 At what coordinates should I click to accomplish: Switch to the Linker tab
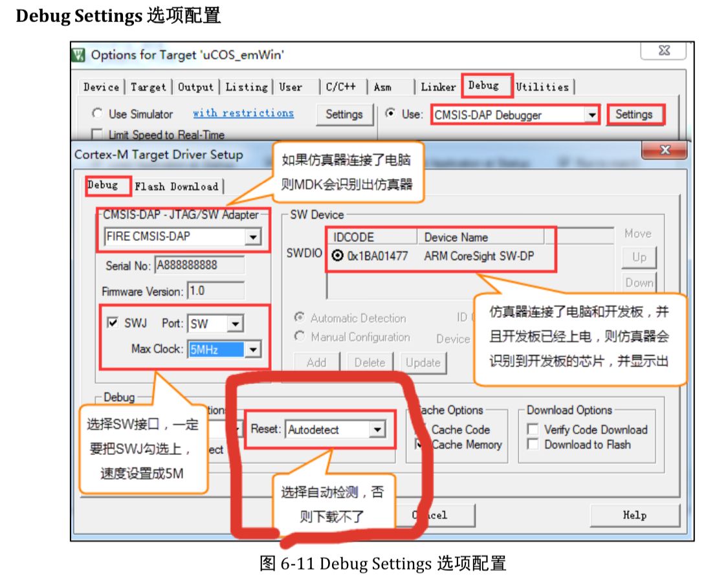(x=438, y=87)
